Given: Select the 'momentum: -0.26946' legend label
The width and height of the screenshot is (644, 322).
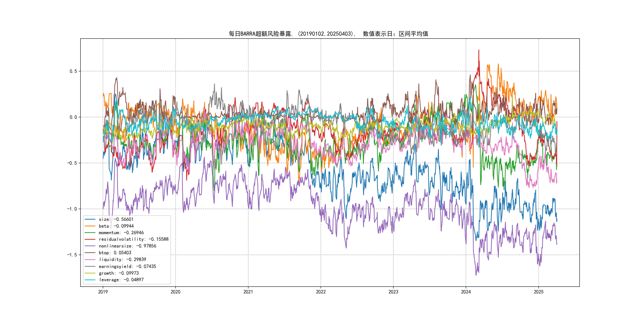Looking at the screenshot, I should tap(121, 233).
